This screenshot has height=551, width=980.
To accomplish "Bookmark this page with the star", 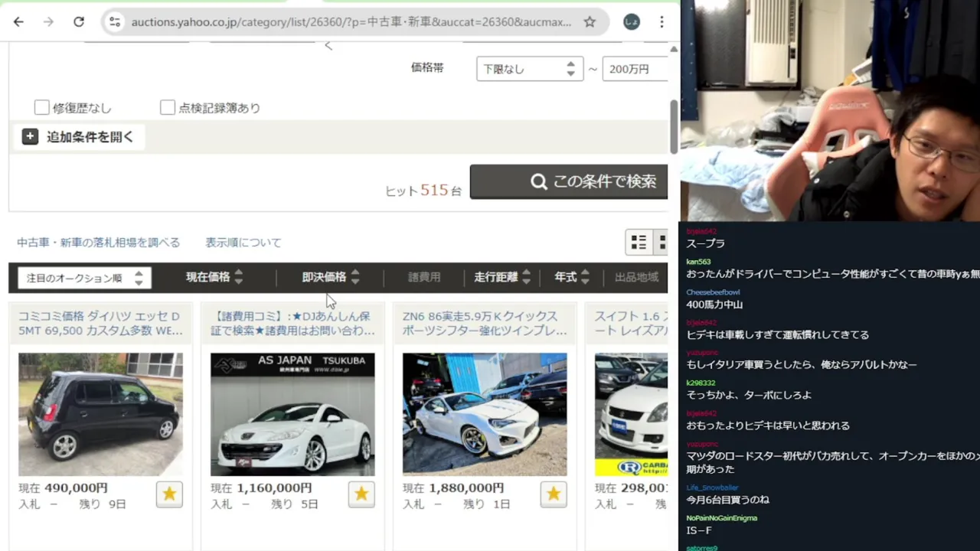I will coord(590,22).
